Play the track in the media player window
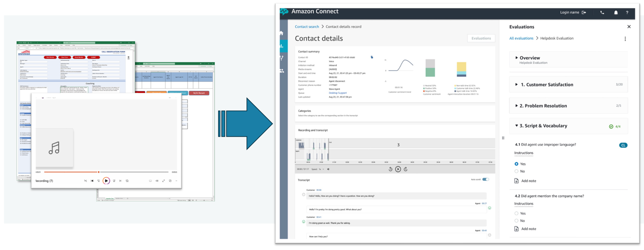This screenshot has height=250, width=644. [106, 181]
